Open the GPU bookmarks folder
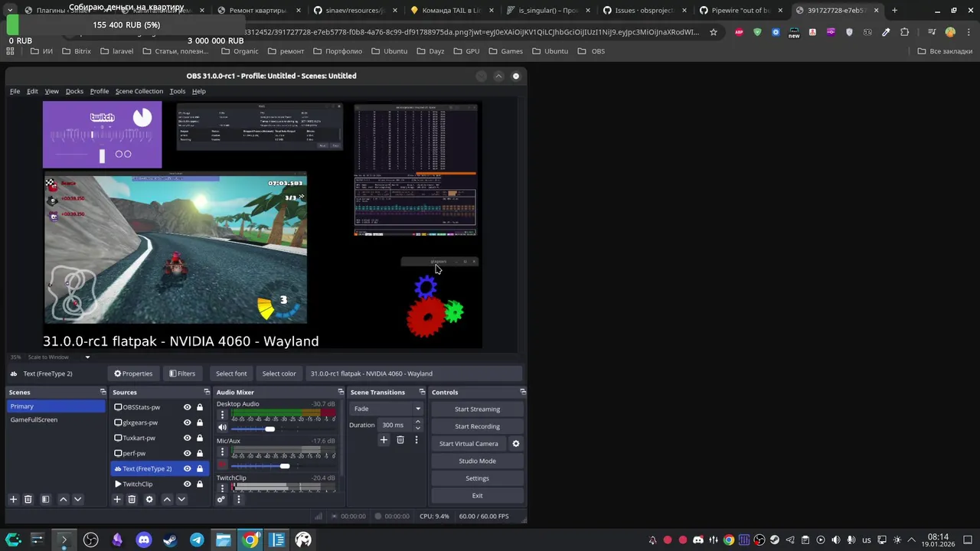The width and height of the screenshot is (980, 551). click(x=465, y=51)
